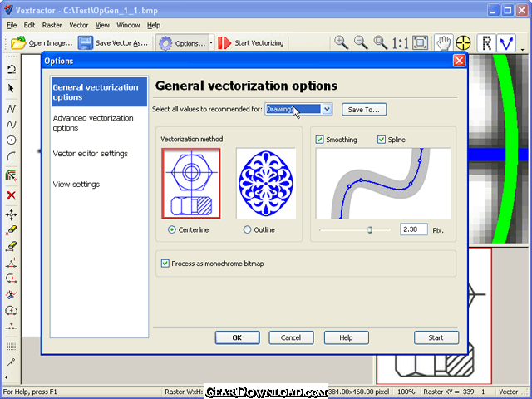The image size is (532, 399).
Task: Select the polyline drawing tool
Action: pyautogui.click(x=11, y=109)
